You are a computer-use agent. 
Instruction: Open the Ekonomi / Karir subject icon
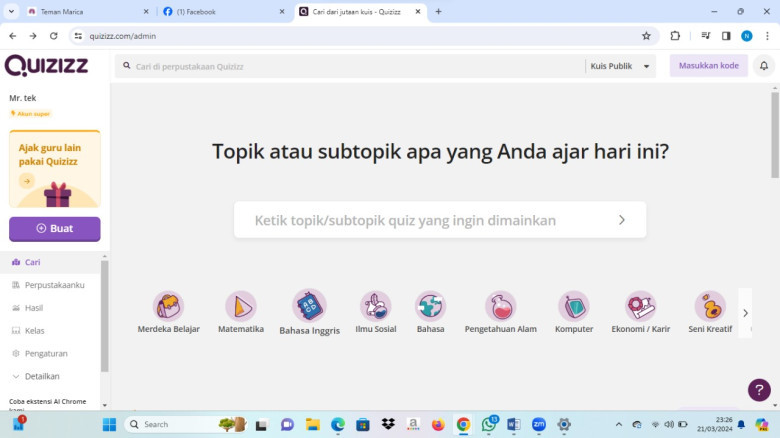tap(641, 306)
